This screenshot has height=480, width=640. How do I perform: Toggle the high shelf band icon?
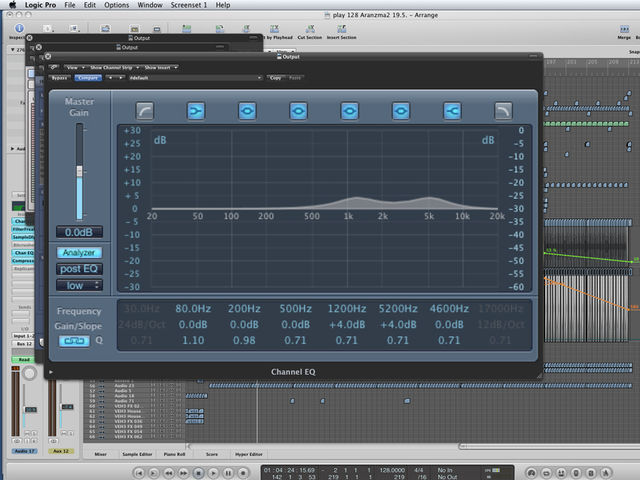click(452, 111)
